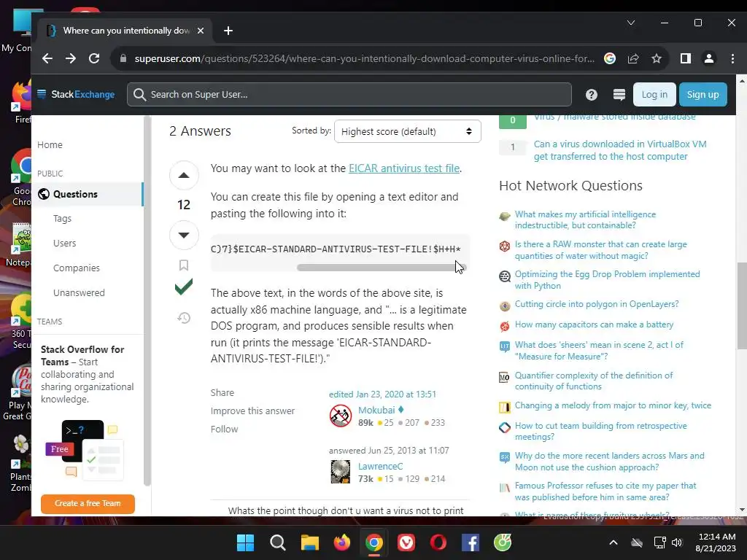Open Mokubai's user profile
747x560 pixels.
[x=376, y=410]
